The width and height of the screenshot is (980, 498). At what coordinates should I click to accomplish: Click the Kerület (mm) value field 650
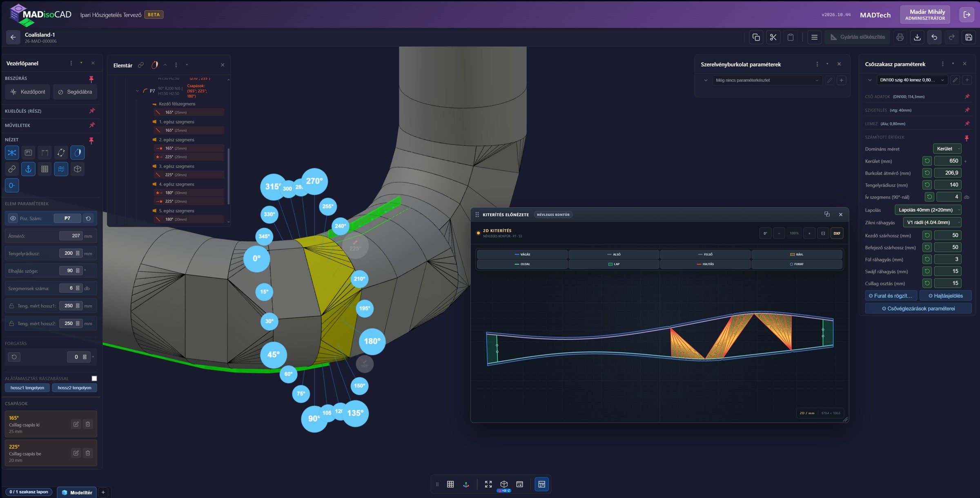[948, 161]
